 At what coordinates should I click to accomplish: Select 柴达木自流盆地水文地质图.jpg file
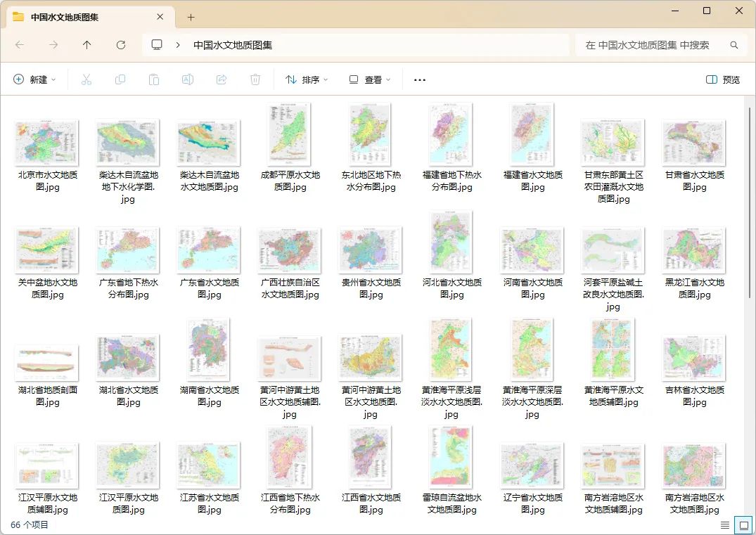(x=210, y=155)
